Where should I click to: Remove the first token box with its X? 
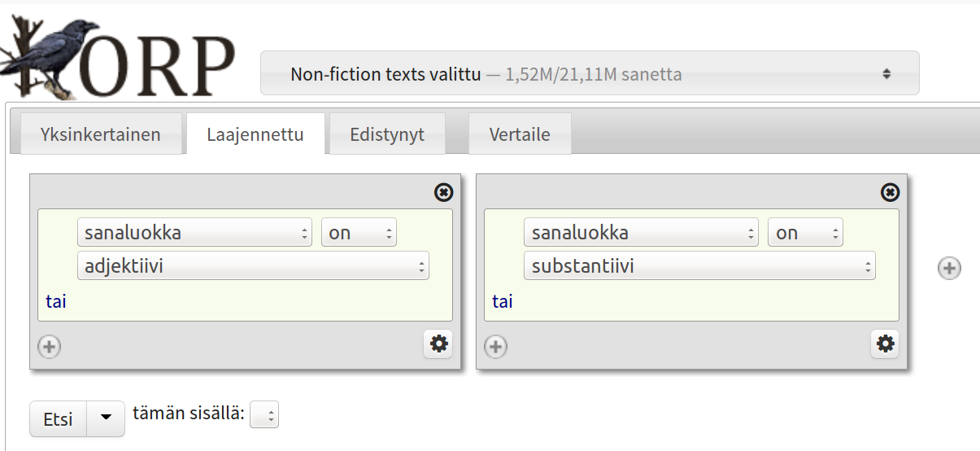pos(444,192)
